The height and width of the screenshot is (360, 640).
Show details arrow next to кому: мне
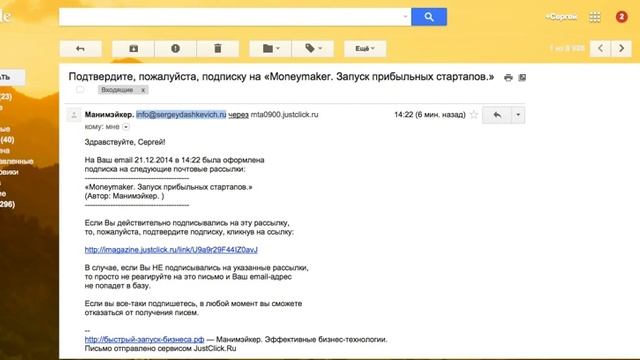126,127
